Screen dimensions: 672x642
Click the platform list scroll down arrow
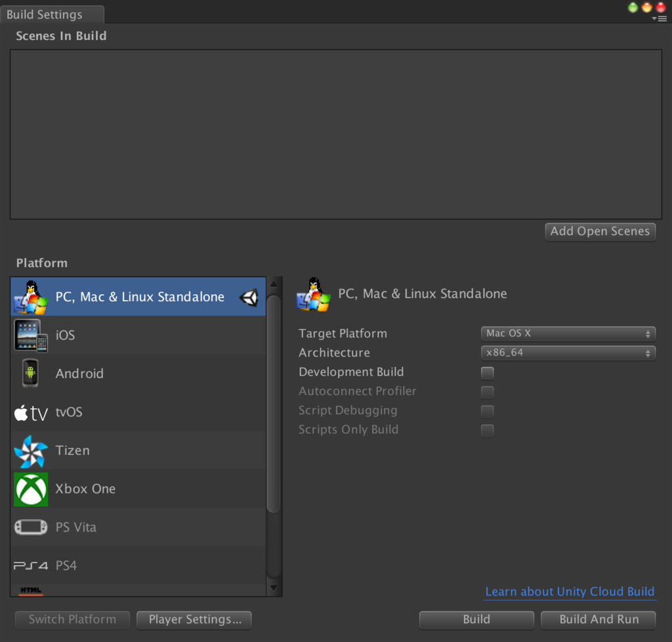point(274,588)
